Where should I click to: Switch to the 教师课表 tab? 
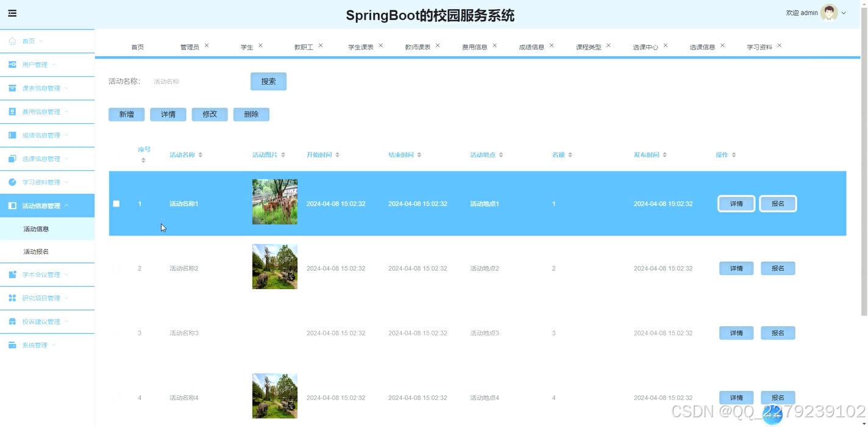pos(418,46)
